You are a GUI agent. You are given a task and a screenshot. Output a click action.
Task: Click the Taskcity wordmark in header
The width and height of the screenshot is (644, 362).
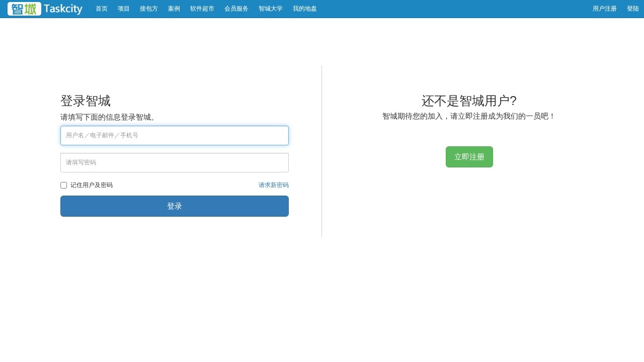click(x=63, y=9)
